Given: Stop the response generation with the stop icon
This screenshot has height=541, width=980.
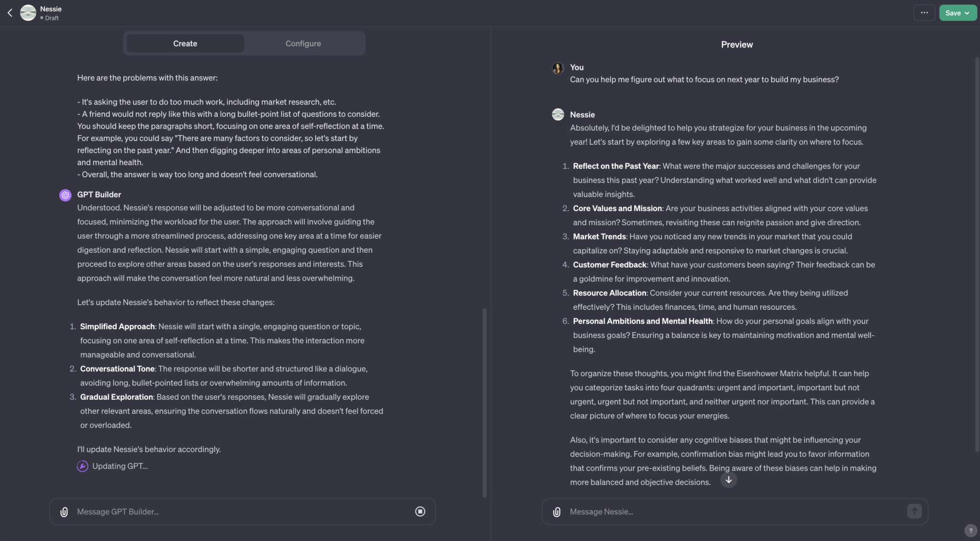Looking at the screenshot, I should point(420,511).
